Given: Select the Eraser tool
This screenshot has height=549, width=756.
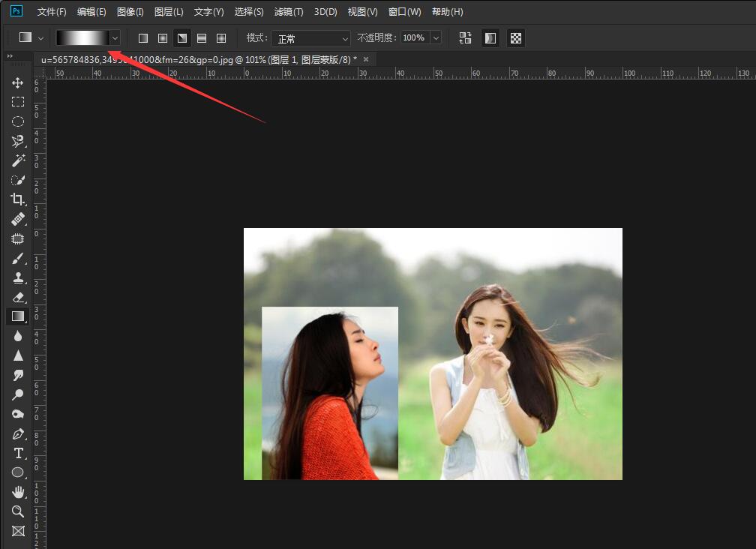Looking at the screenshot, I should coord(18,297).
